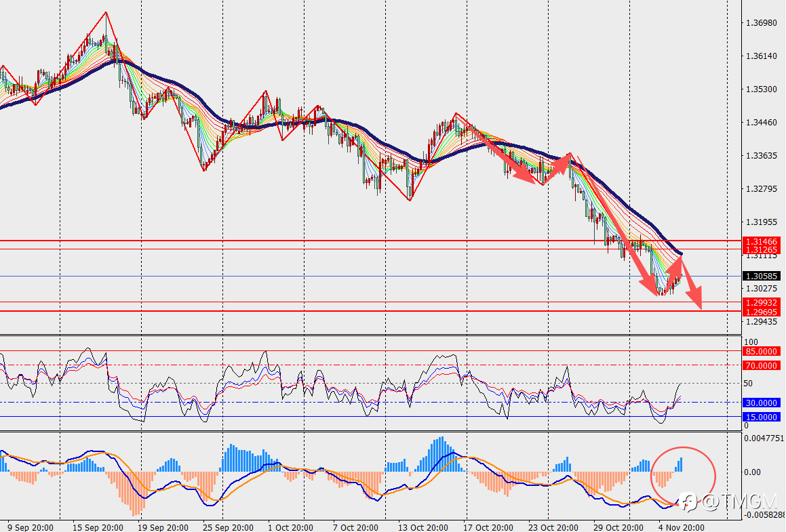Click the black 1.30585 current price tag
This screenshot has width=786, height=532.
[x=761, y=276]
